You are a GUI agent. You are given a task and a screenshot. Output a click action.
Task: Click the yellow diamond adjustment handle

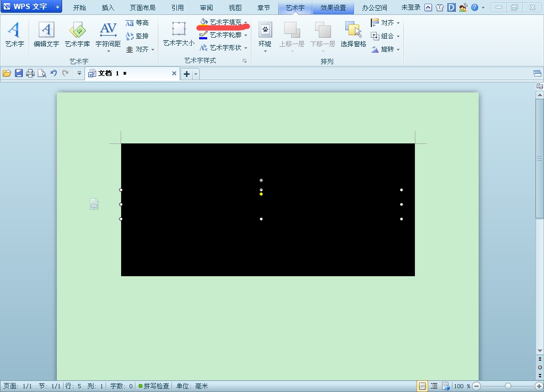click(x=261, y=194)
